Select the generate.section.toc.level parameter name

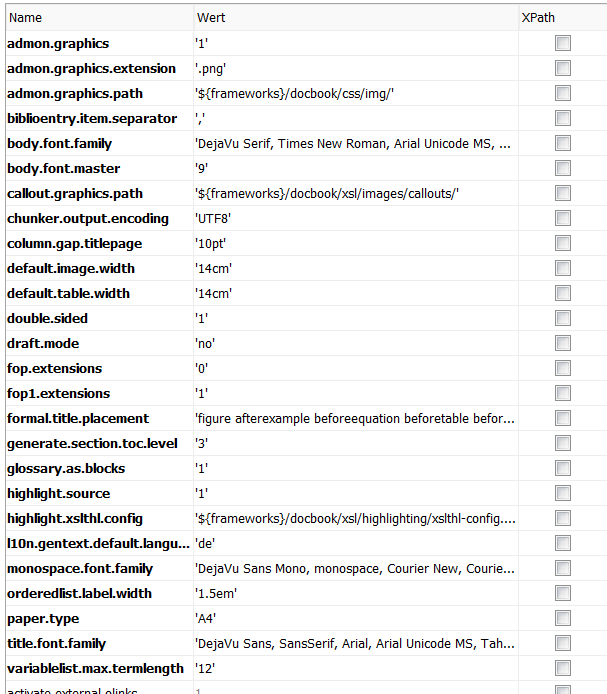coord(93,444)
